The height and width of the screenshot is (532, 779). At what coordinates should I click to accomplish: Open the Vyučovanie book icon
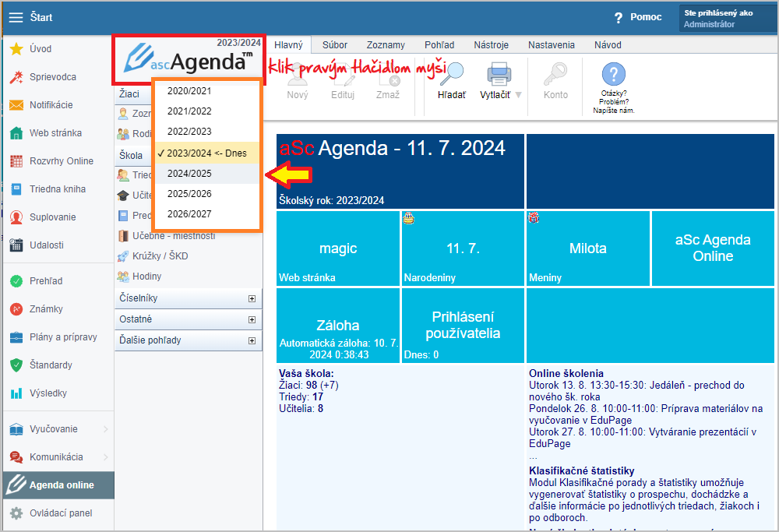[16, 429]
